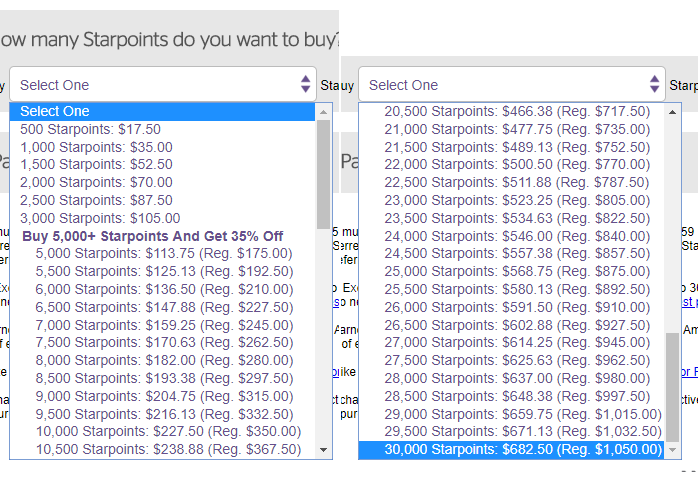The image size is (700, 481).
Task: Select 22,500 Starpoints: $511.88 option
Action: [x=512, y=182]
